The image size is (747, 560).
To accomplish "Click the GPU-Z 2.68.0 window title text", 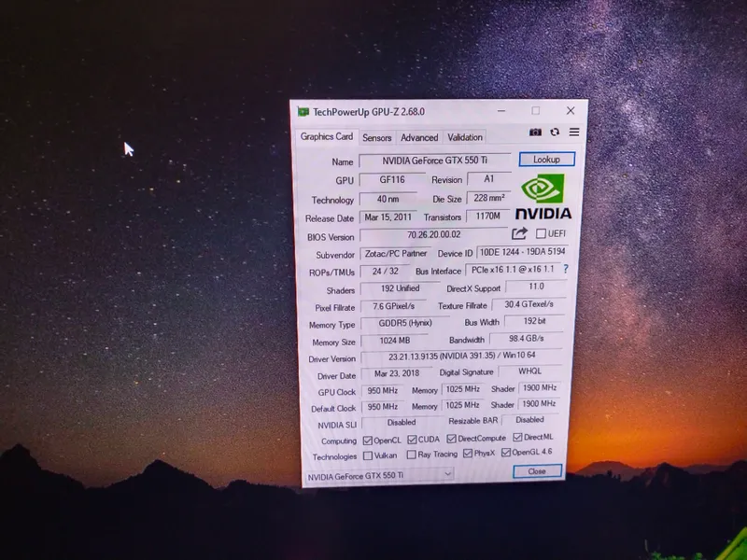I will pyautogui.click(x=368, y=112).
